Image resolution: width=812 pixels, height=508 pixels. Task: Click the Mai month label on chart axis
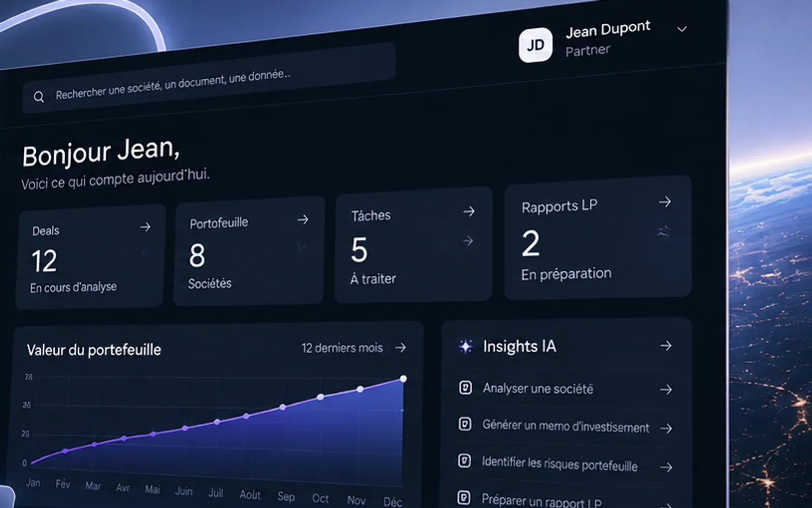coord(152,489)
